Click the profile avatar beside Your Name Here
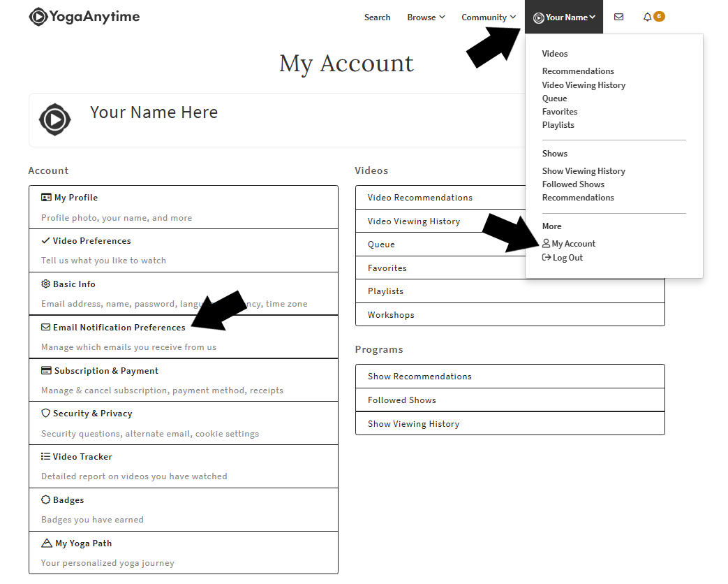This screenshot has height=584, width=728. point(54,120)
